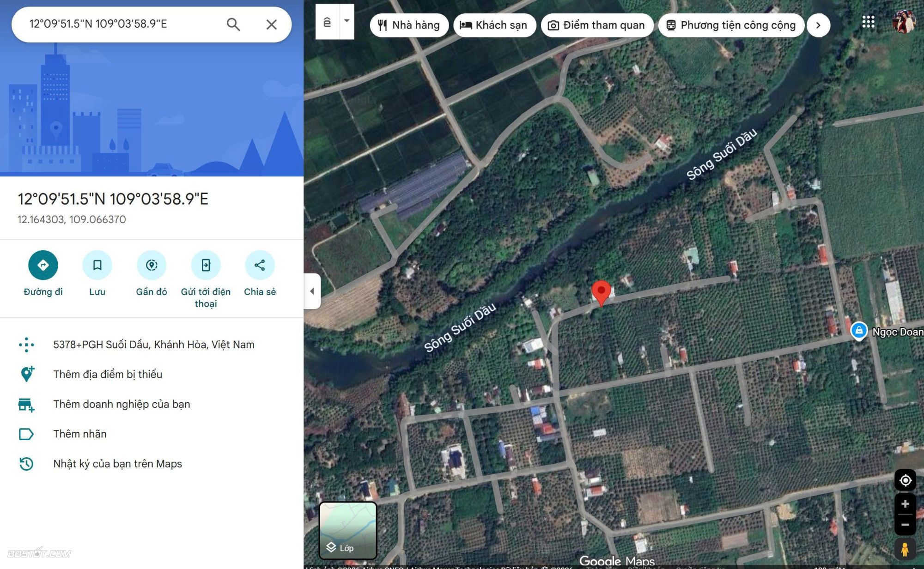The width and height of the screenshot is (924, 569).
Task: Click the Lưu bookmark icon
Action: click(97, 265)
